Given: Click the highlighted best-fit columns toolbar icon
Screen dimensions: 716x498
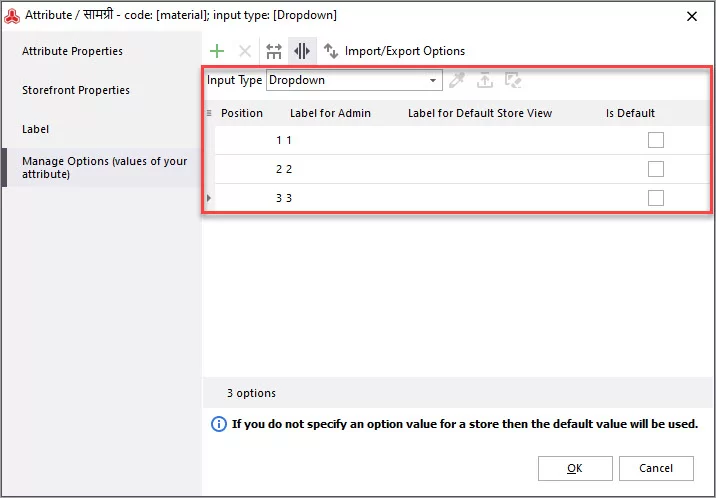Looking at the screenshot, I should click(x=302, y=51).
